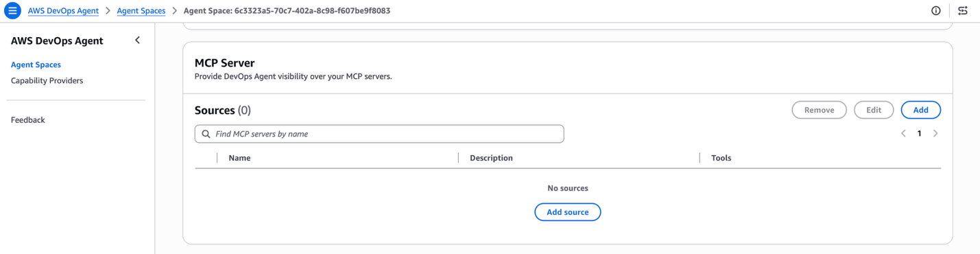Open Capability Providers in the sidebar
The height and width of the screenshot is (254, 980).
[47, 80]
